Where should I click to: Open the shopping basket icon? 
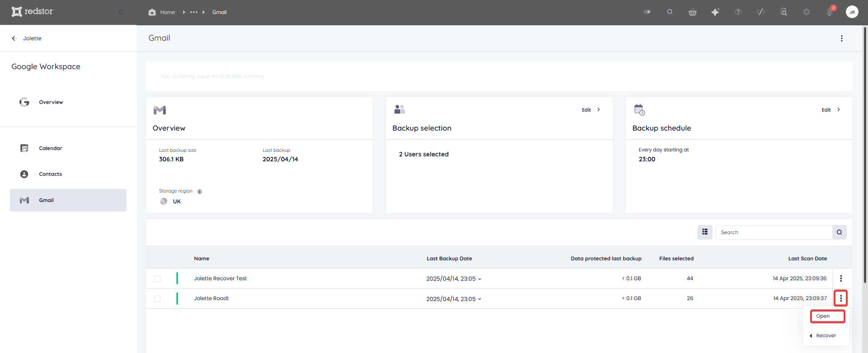pyautogui.click(x=692, y=12)
